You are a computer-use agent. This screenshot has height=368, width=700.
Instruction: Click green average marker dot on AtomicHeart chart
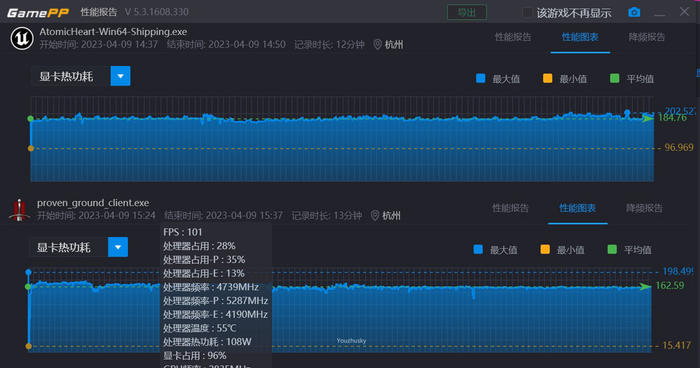[x=30, y=118]
